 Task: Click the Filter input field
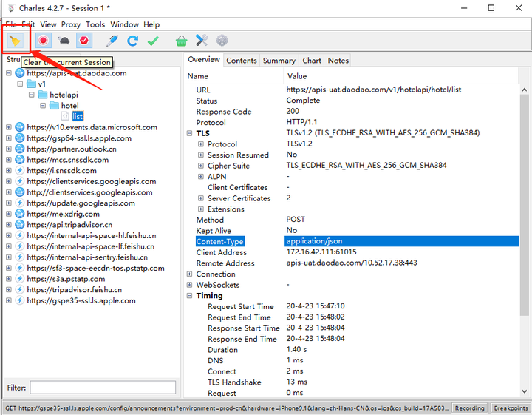pyautogui.click(x=103, y=388)
